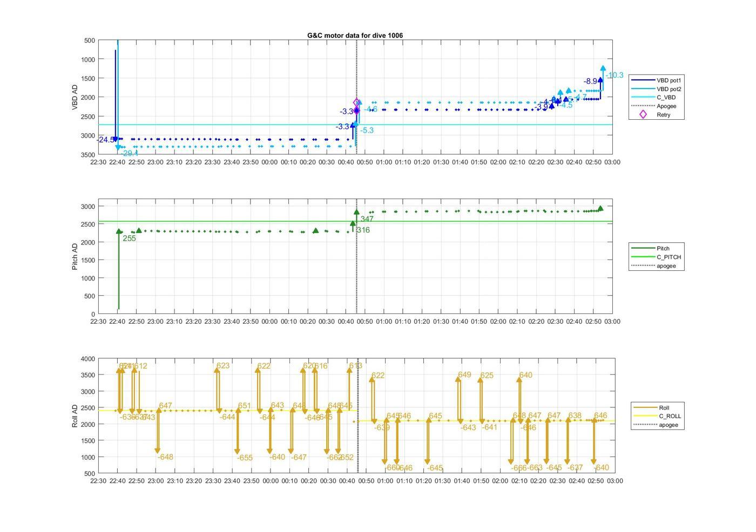Click the '-24.5' annotation in the VBD plot

106,140
